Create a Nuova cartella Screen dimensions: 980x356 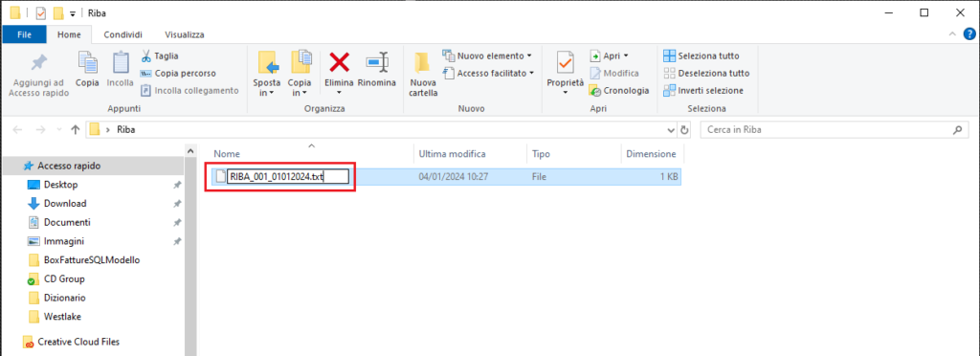coord(423,75)
